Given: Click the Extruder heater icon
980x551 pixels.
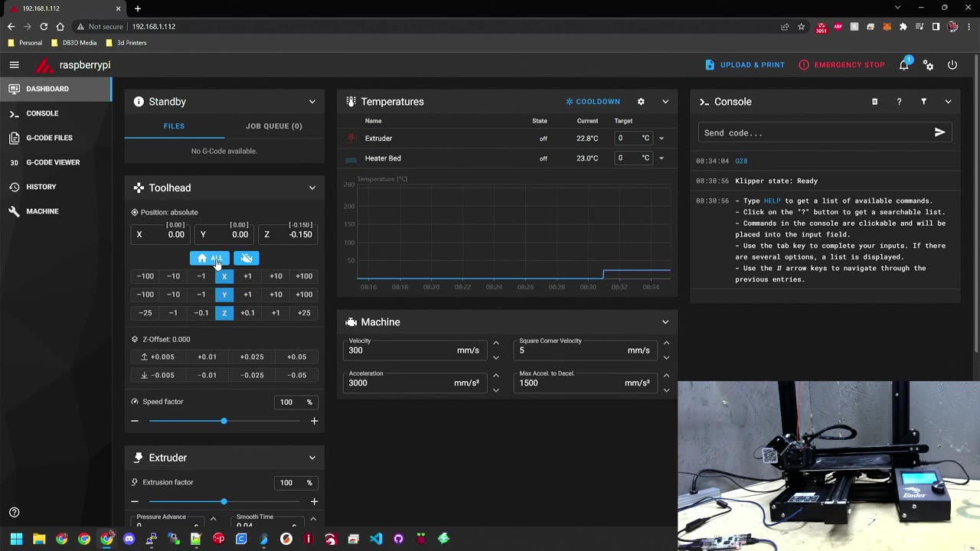Looking at the screenshot, I should (x=351, y=139).
